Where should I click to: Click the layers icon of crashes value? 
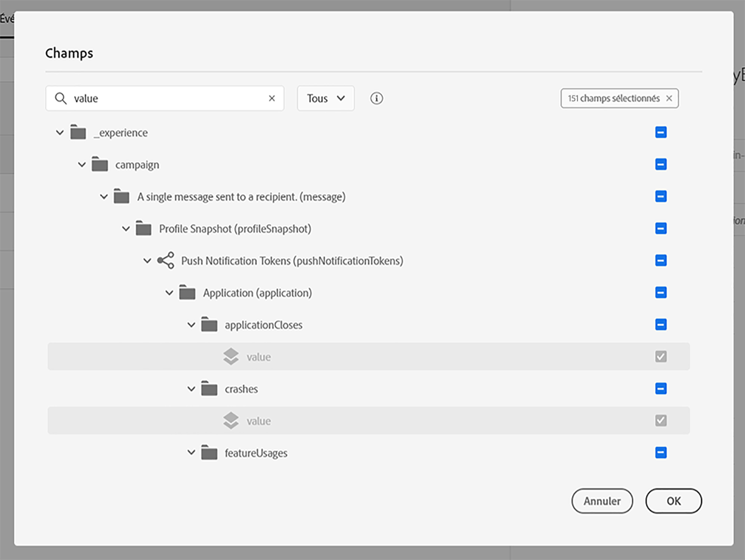(231, 421)
